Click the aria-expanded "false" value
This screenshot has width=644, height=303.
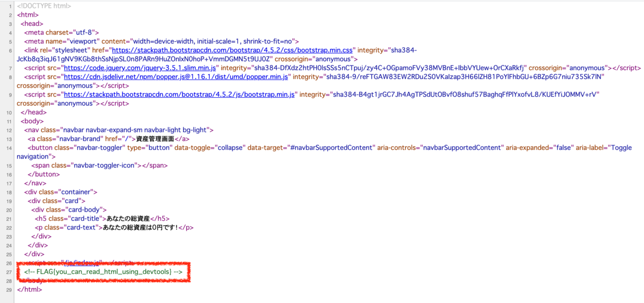point(563,148)
